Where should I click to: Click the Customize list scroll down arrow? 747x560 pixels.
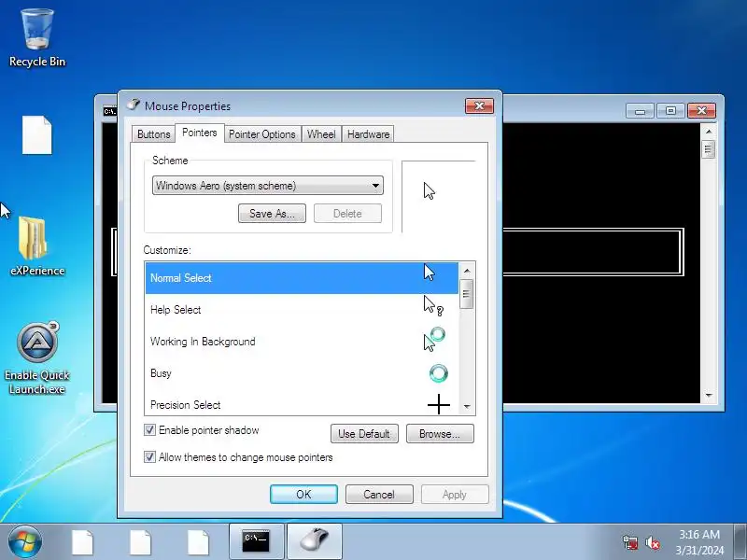pyautogui.click(x=467, y=407)
